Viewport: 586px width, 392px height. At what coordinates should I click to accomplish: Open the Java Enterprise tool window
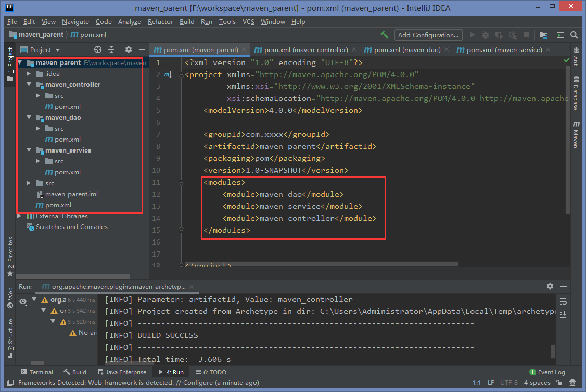click(x=122, y=372)
